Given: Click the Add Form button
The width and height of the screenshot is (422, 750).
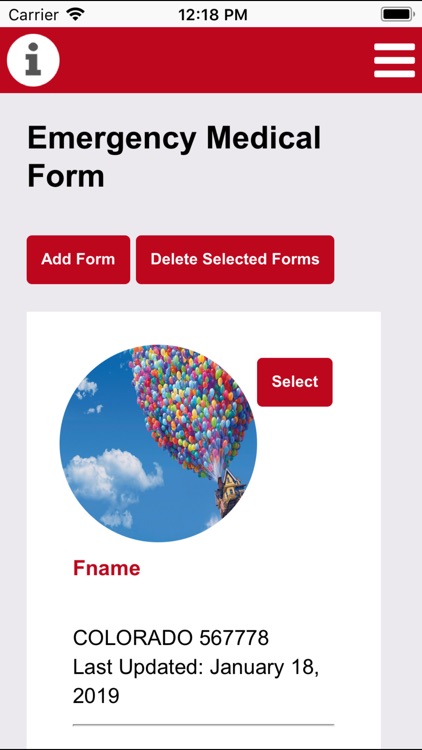Looking at the screenshot, I should [x=78, y=259].
